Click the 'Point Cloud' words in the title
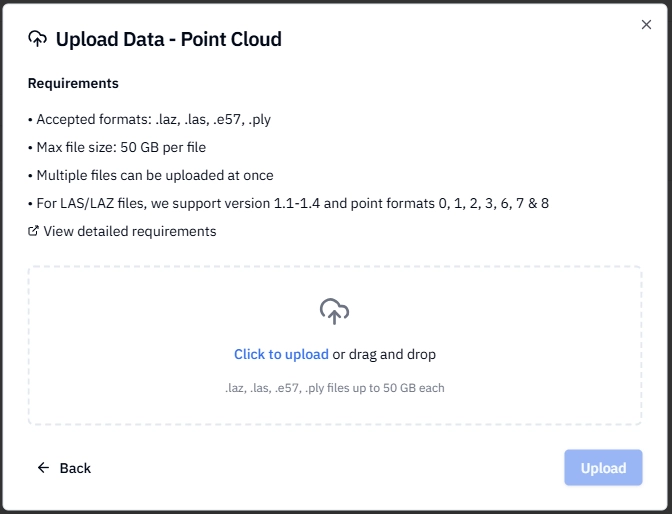This screenshot has width=672, height=514. point(231,39)
